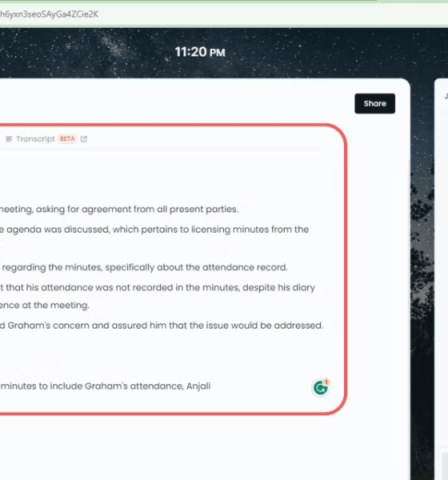Click the orange BETA badge
The height and width of the screenshot is (480, 448).
67,139
